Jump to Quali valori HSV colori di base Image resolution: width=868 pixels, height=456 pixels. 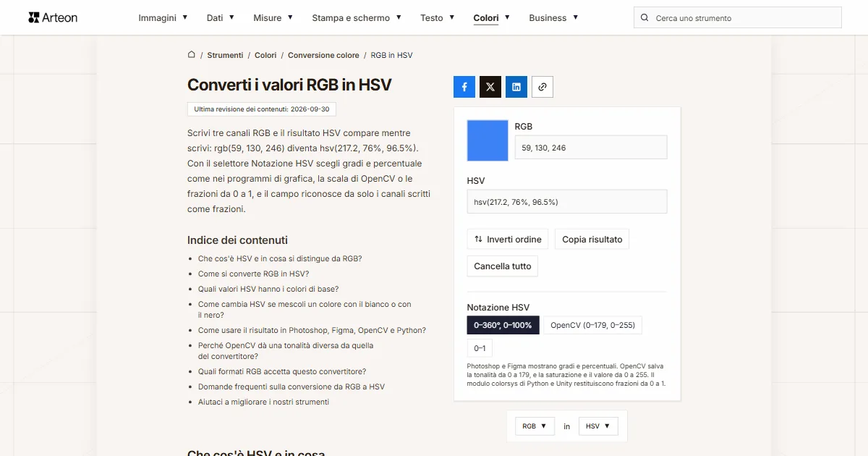point(268,289)
